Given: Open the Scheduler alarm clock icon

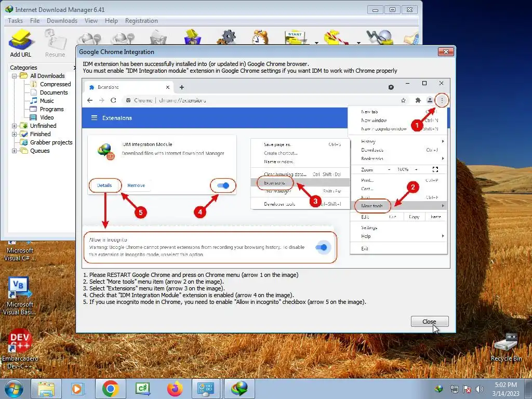Looking at the screenshot, I should click(x=260, y=37).
